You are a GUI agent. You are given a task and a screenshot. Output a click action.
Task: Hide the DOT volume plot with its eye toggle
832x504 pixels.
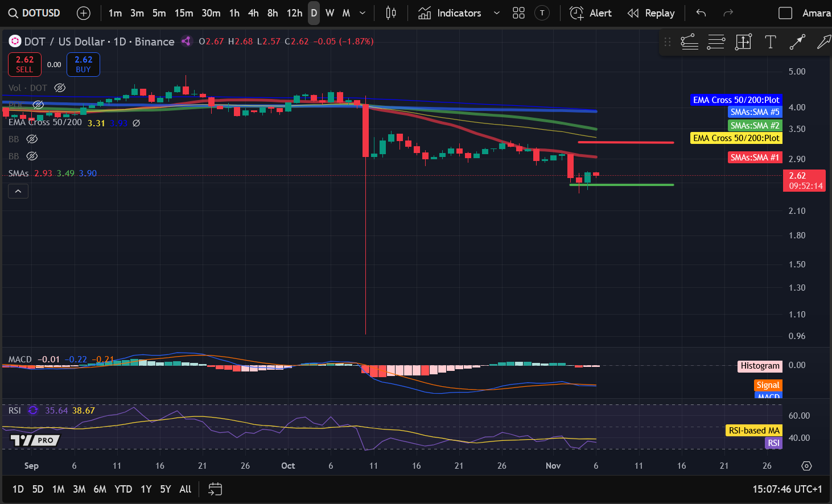pos(60,88)
